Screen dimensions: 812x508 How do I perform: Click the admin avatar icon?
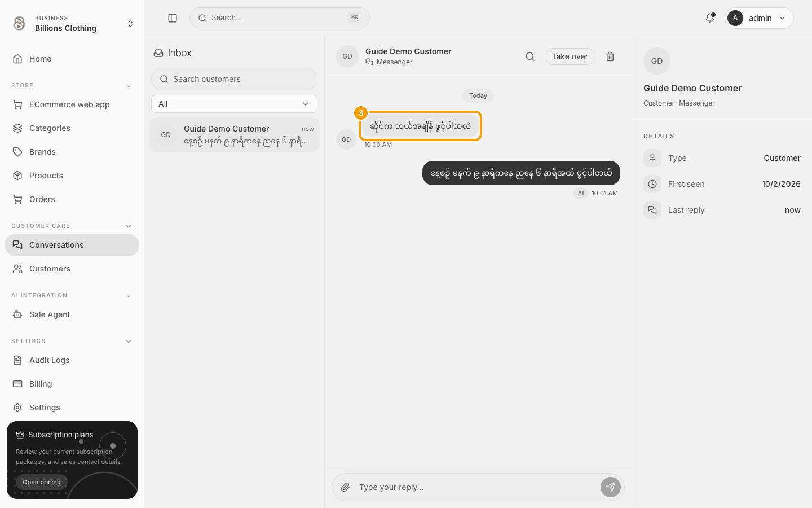pyautogui.click(x=735, y=18)
